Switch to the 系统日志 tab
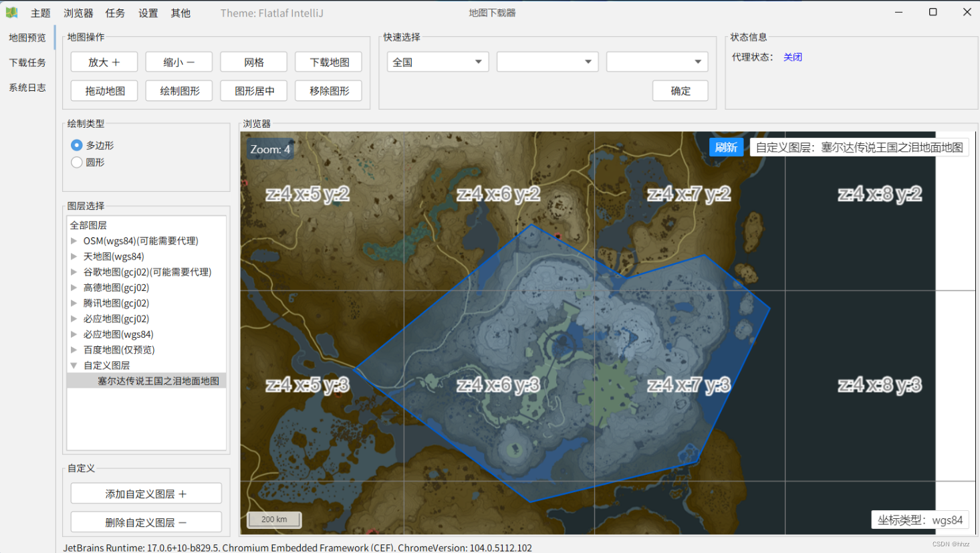 coord(27,87)
